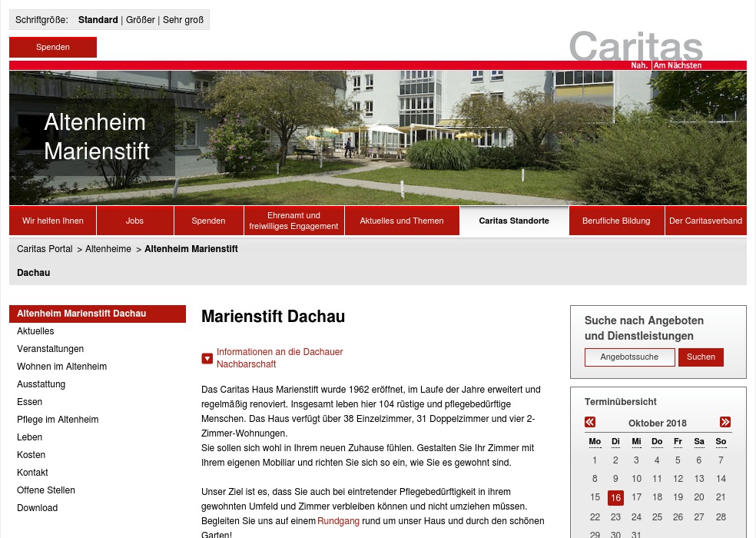Open the "Rundgang" link in the text
This screenshot has height=538, width=756.
(338, 520)
